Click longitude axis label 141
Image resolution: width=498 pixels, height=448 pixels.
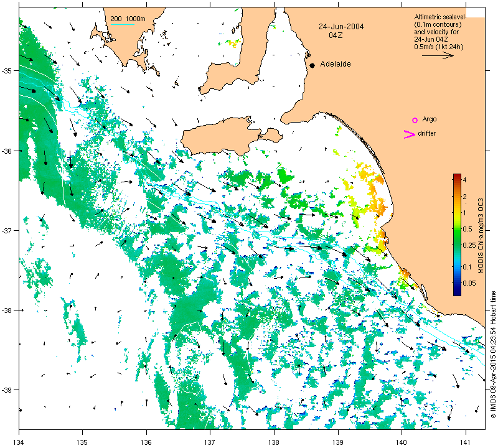click(x=466, y=442)
